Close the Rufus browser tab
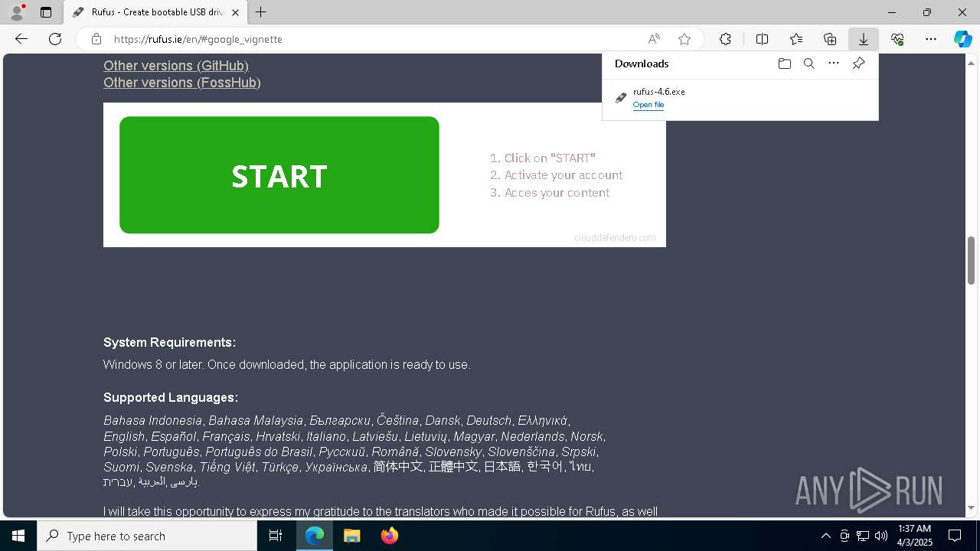This screenshot has height=551, width=980. pos(236,12)
